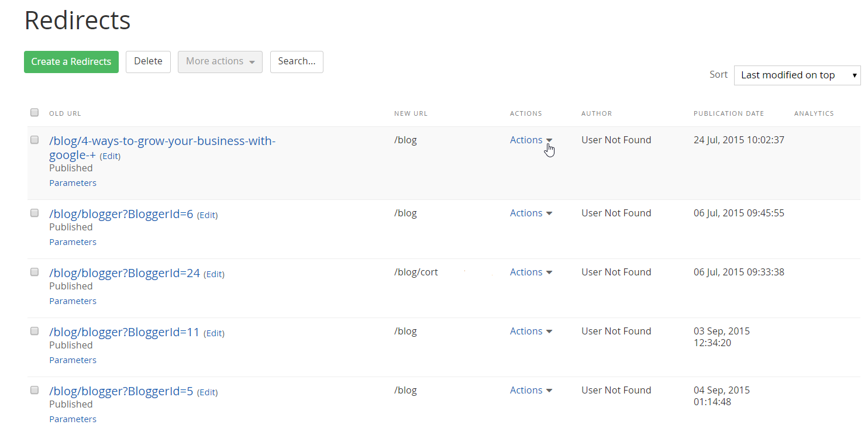Click the ANALYTICS column header
This screenshot has height=428, width=868.
[x=814, y=113]
